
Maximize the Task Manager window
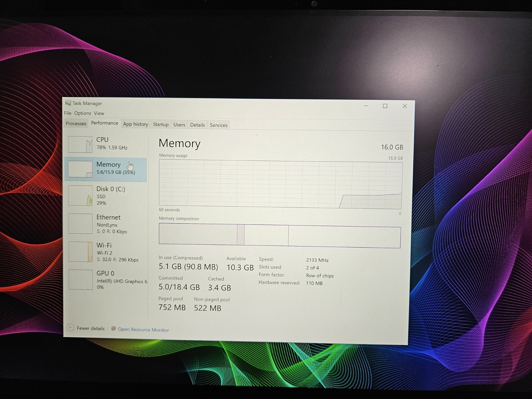385,106
